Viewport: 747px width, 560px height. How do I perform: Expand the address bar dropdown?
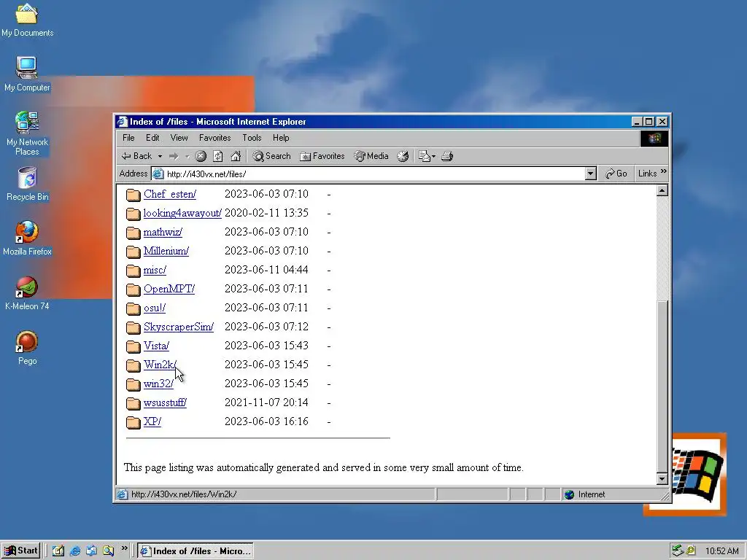[x=590, y=174]
